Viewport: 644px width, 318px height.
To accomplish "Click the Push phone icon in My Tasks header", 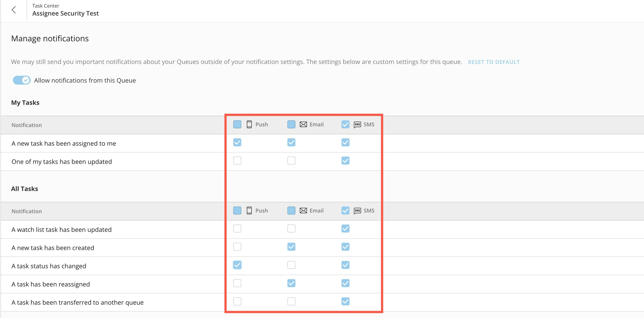I will [249, 124].
